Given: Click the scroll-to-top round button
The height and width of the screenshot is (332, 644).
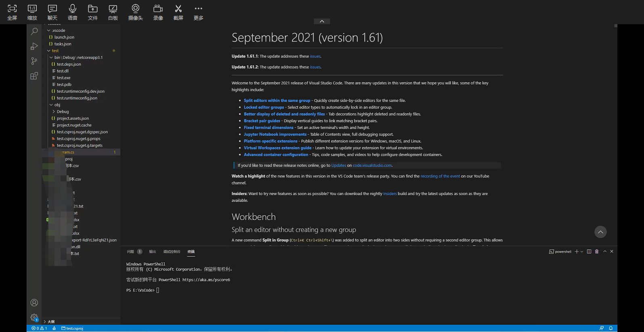Looking at the screenshot, I should coord(600,232).
